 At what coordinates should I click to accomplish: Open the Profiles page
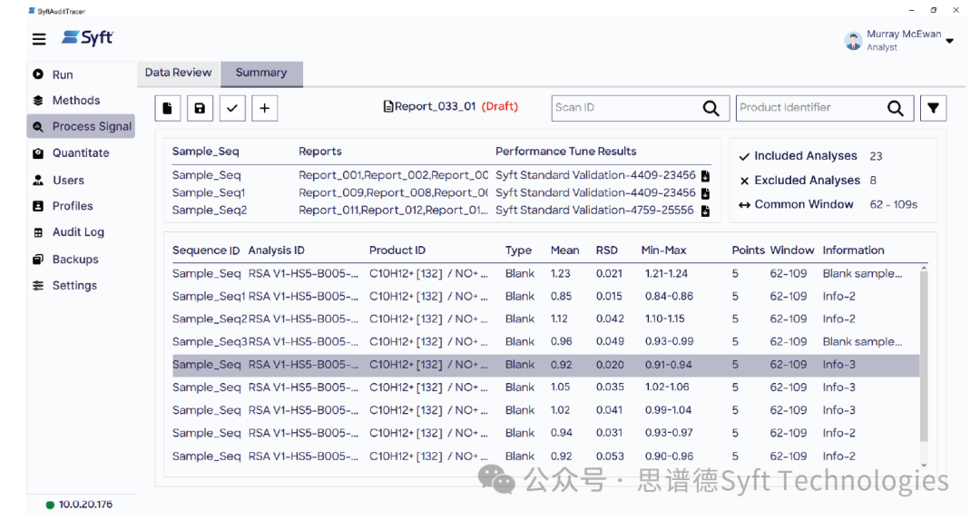pos(73,206)
